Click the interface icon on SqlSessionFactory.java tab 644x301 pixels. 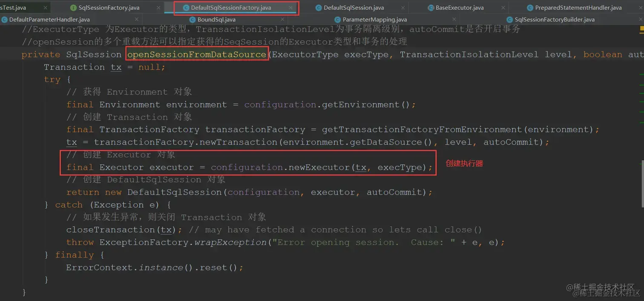(x=73, y=8)
